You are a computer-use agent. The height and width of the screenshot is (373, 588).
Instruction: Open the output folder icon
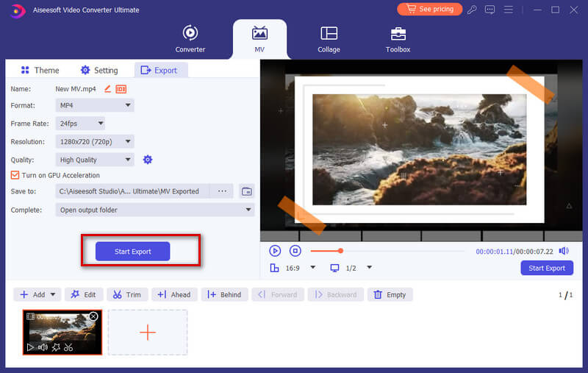[247, 191]
